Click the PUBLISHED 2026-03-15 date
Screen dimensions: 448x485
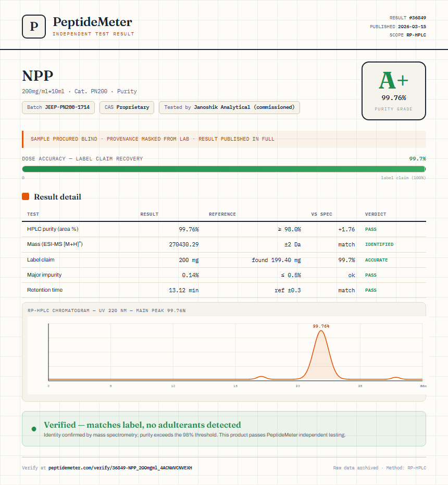[x=398, y=27]
